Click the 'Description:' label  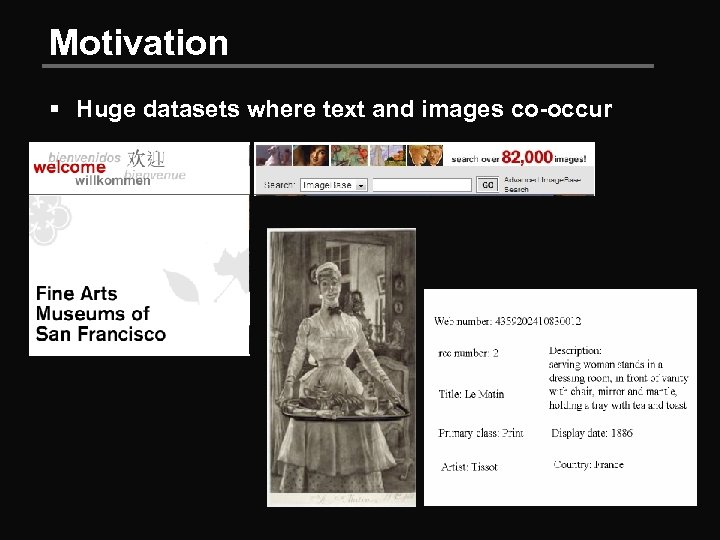pos(575,350)
